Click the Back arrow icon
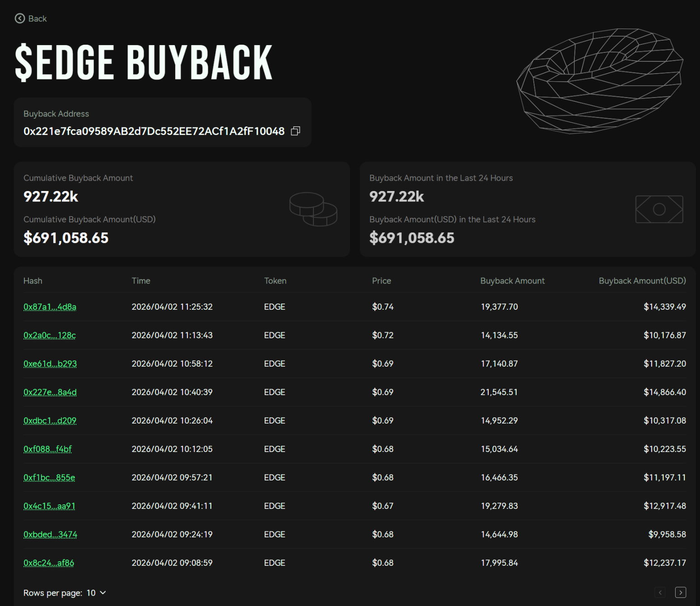 [20, 19]
